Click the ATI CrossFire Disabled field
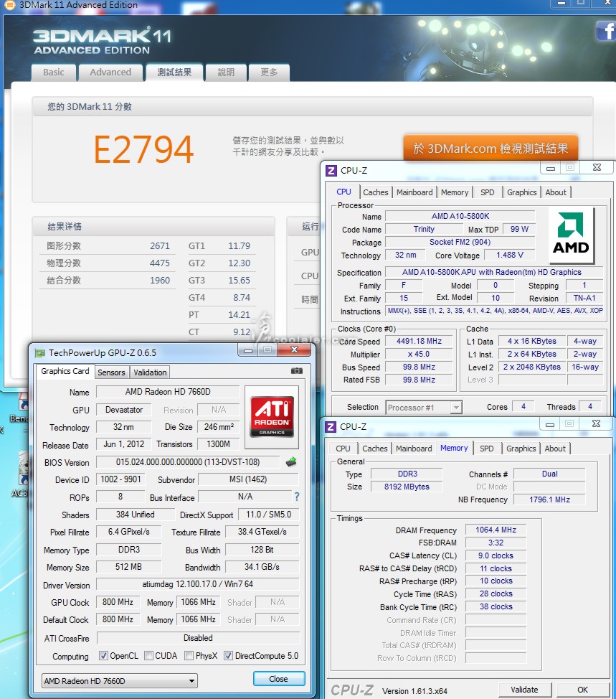Viewport: 616px width, 699px height. [198, 638]
